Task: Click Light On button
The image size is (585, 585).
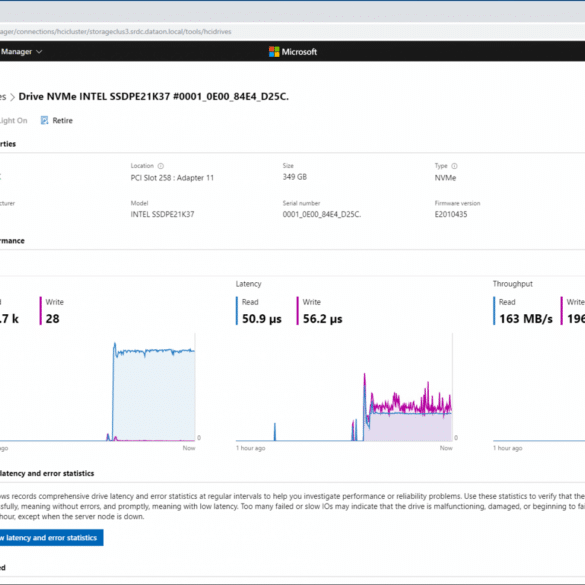Action: click(13, 121)
